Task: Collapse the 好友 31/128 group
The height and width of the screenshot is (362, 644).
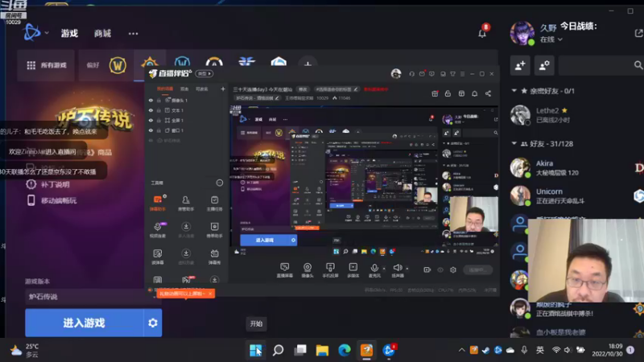Action: point(514,144)
